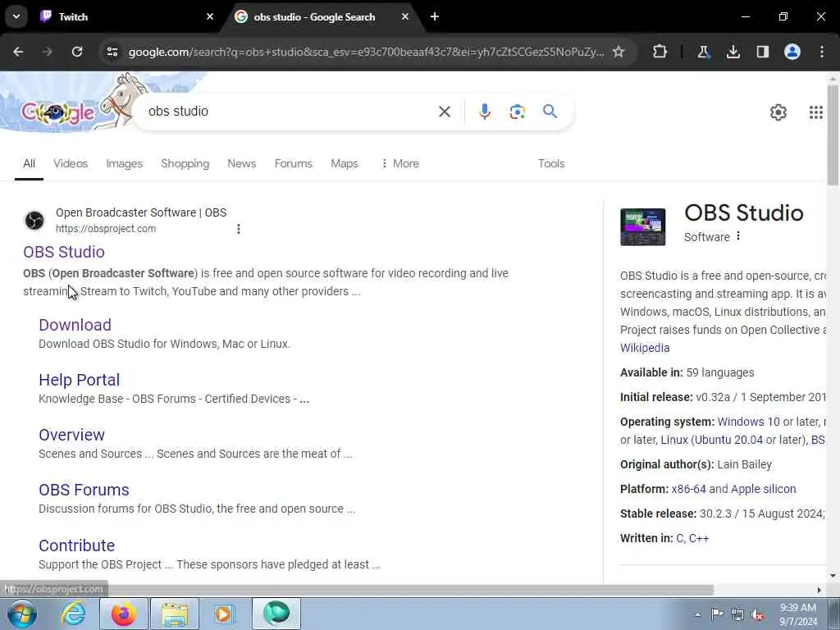Follow the Windows 10 link
This screenshot has width=840, height=630.
(x=748, y=422)
